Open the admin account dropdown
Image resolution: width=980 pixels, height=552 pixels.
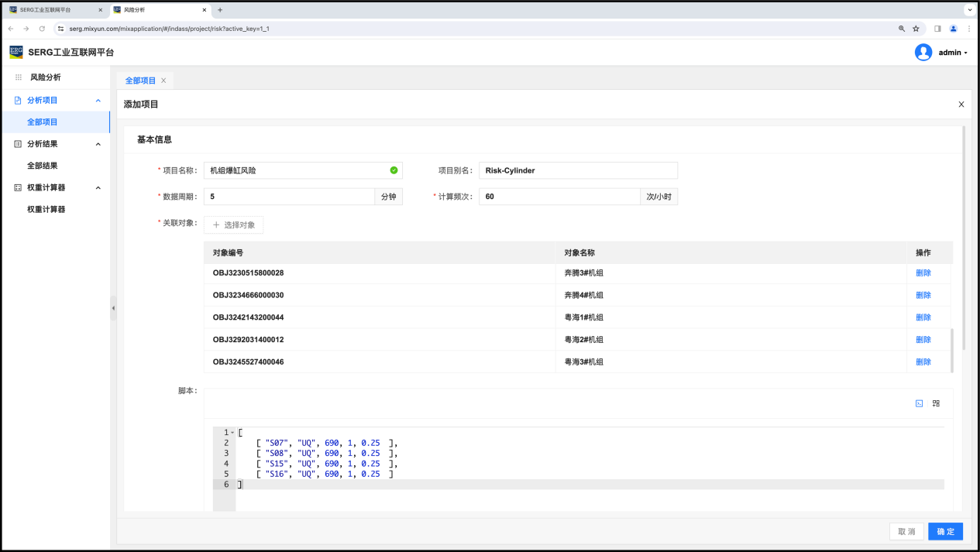pyautogui.click(x=953, y=53)
